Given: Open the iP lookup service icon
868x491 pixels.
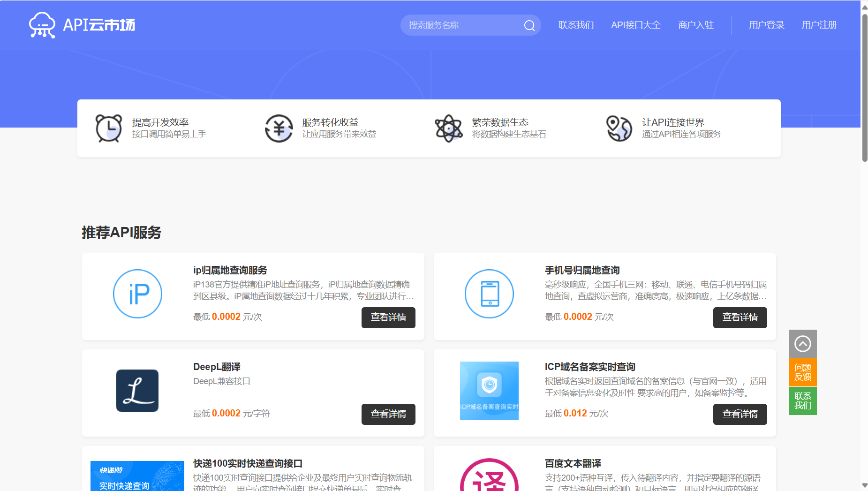Looking at the screenshot, I should coord(137,294).
